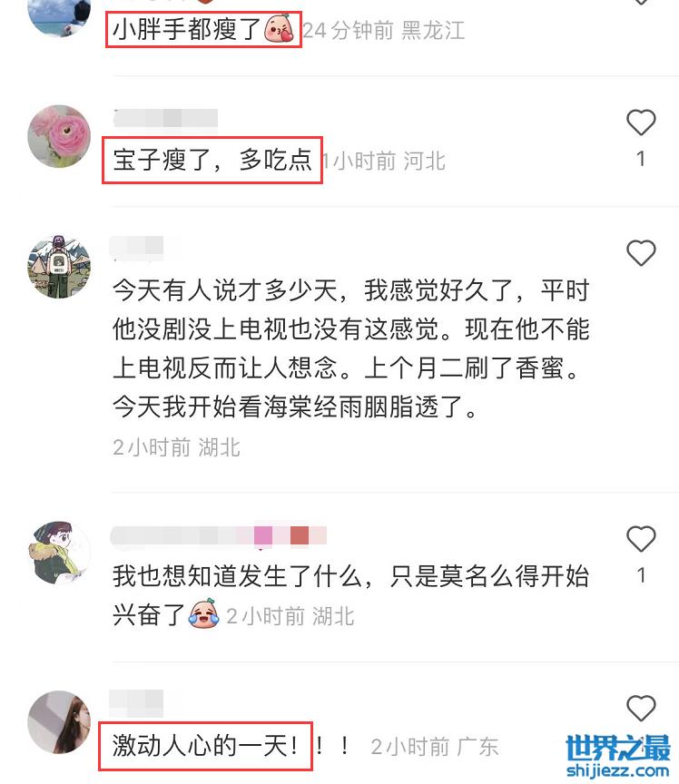Like the comment about 海棠经雨胭脂透
This screenshot has height=784, width=679.
[x=641, y=253]
